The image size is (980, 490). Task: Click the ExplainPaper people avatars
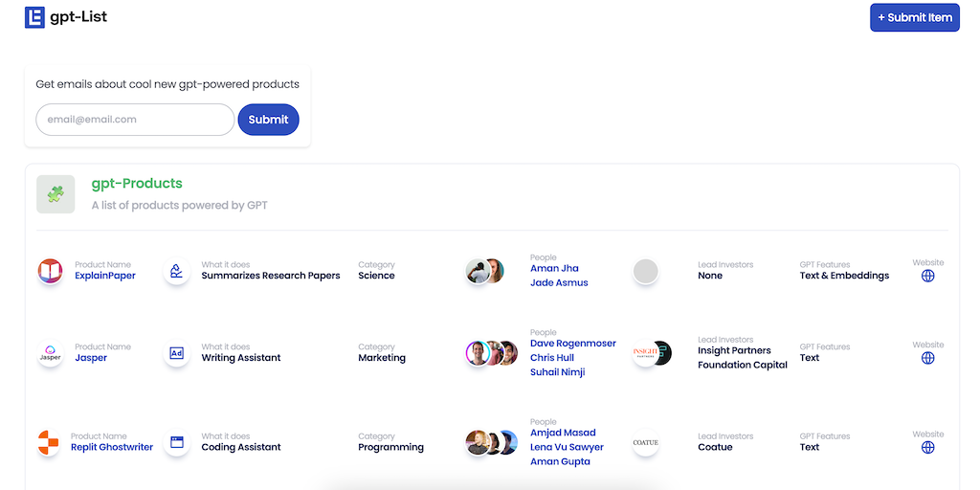coord(485,272)
